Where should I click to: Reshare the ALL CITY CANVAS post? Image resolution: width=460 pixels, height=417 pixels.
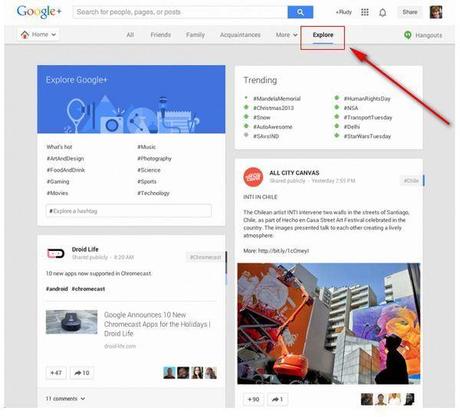click(x=277, y=399)
